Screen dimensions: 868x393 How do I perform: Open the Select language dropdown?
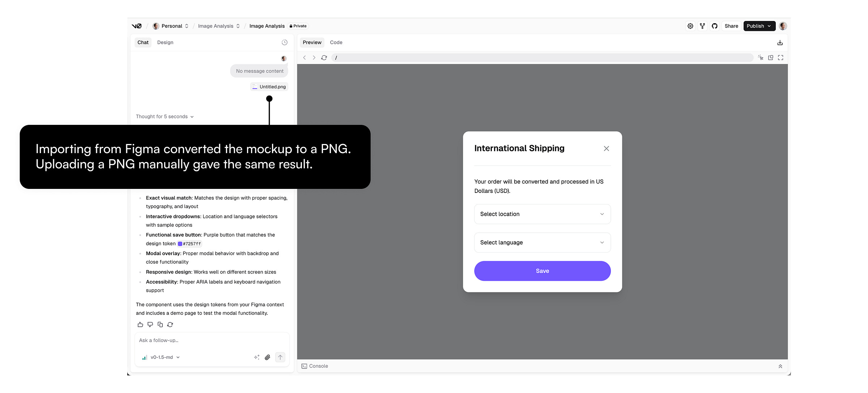click(542, 242)
